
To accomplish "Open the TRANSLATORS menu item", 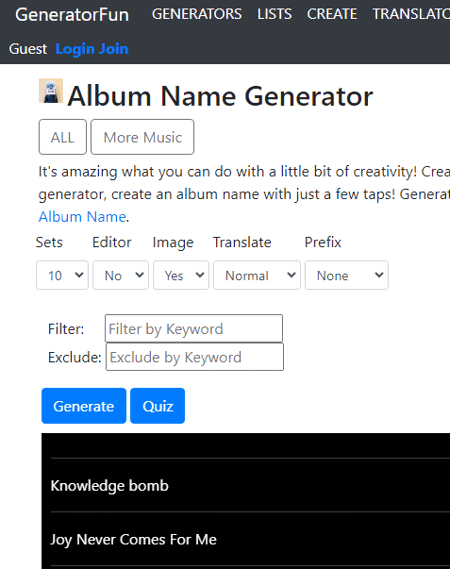I will 411,14.
